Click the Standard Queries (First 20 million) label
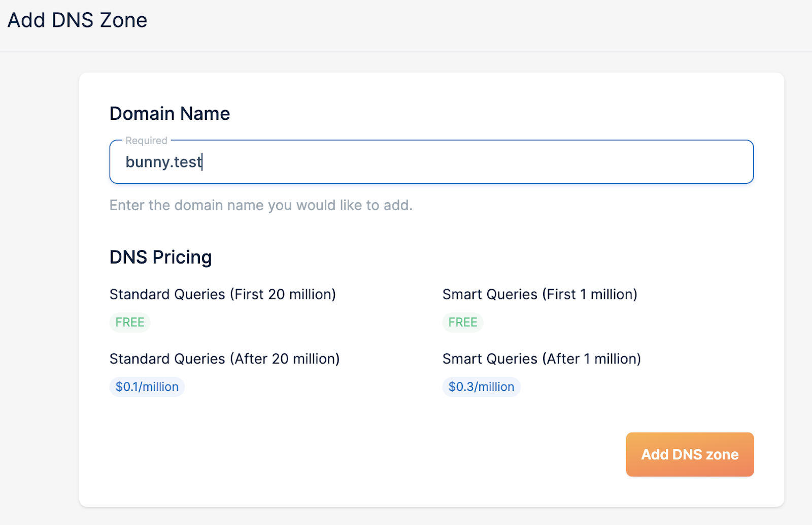812x525 pixels. (222, 294)
